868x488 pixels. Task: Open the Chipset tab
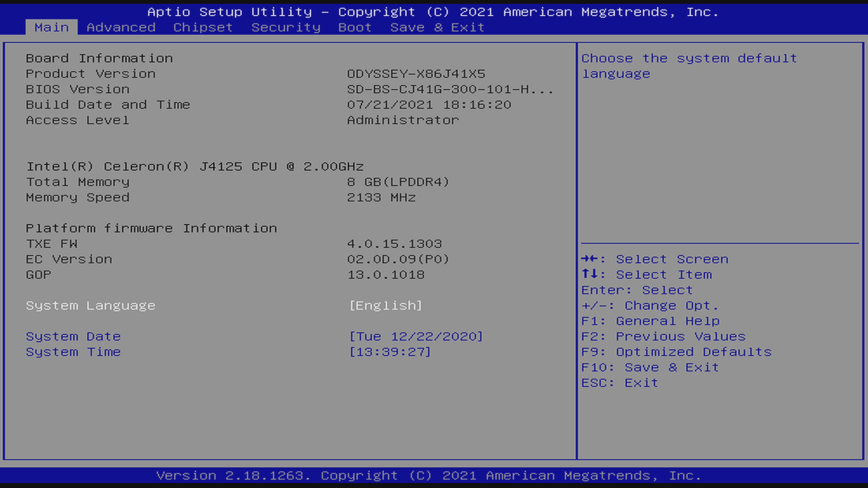point(203,27)
